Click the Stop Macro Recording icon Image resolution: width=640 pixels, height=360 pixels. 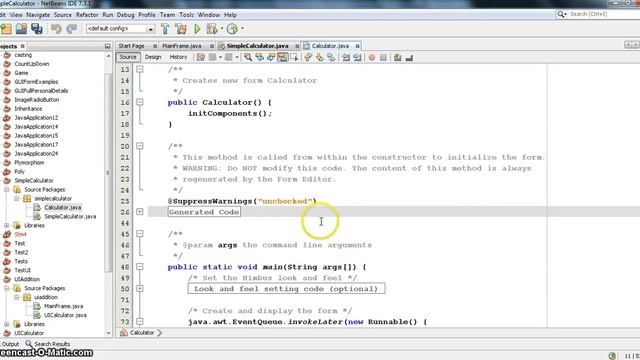383,58
